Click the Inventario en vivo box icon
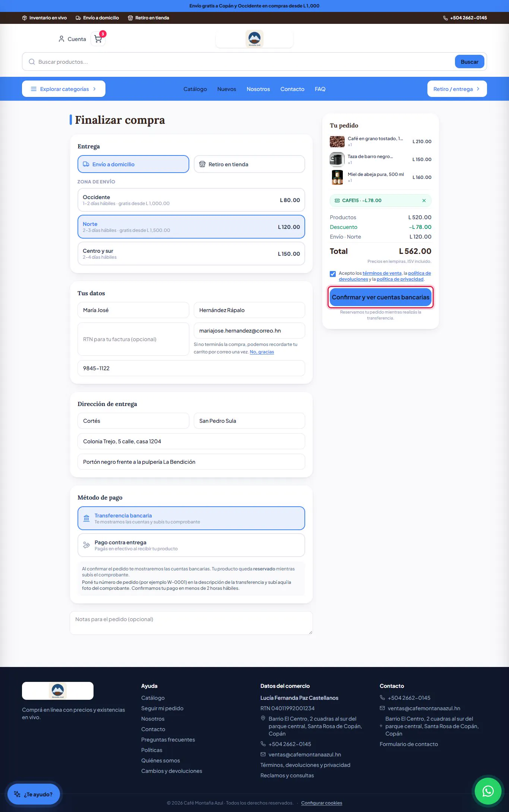509x812 pixels. [25, 18]
